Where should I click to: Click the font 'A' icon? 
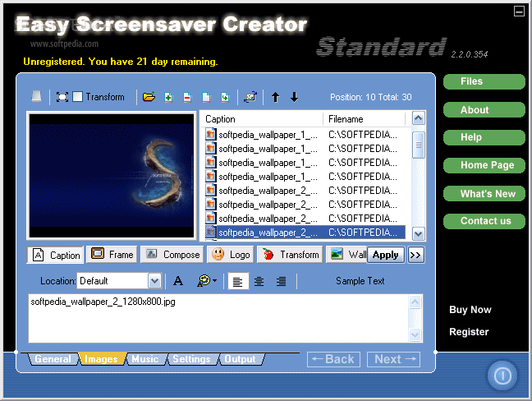(x=178, y=281)
